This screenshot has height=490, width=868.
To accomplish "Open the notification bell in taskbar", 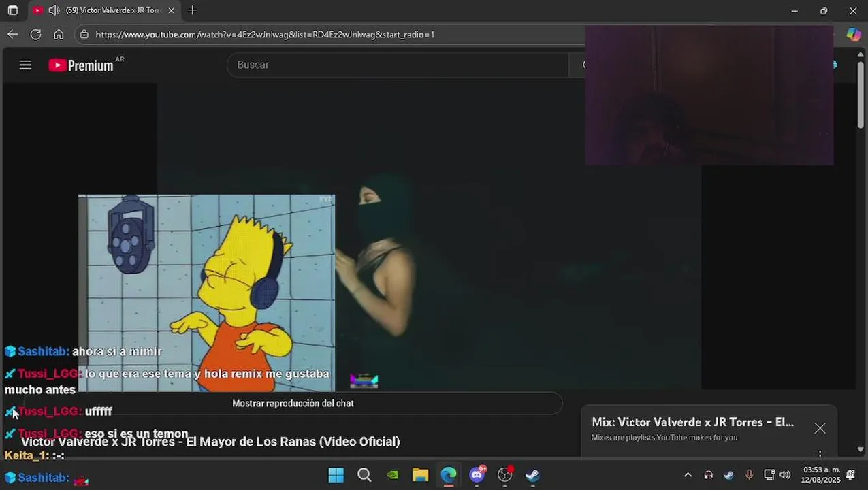I will tap(850, 475).
